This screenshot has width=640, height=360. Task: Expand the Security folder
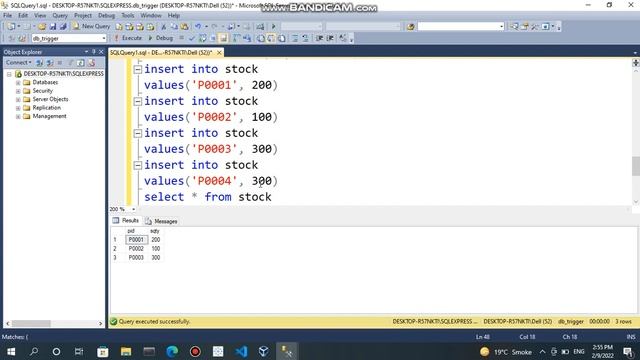click(x=18, y=91)
